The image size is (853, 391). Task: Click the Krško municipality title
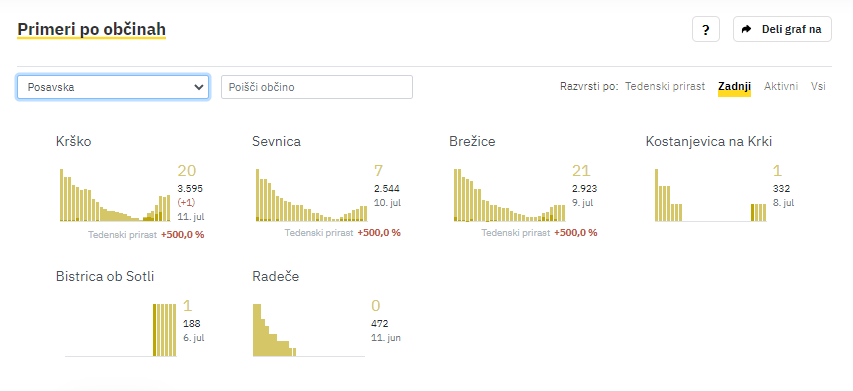point(73,141)
